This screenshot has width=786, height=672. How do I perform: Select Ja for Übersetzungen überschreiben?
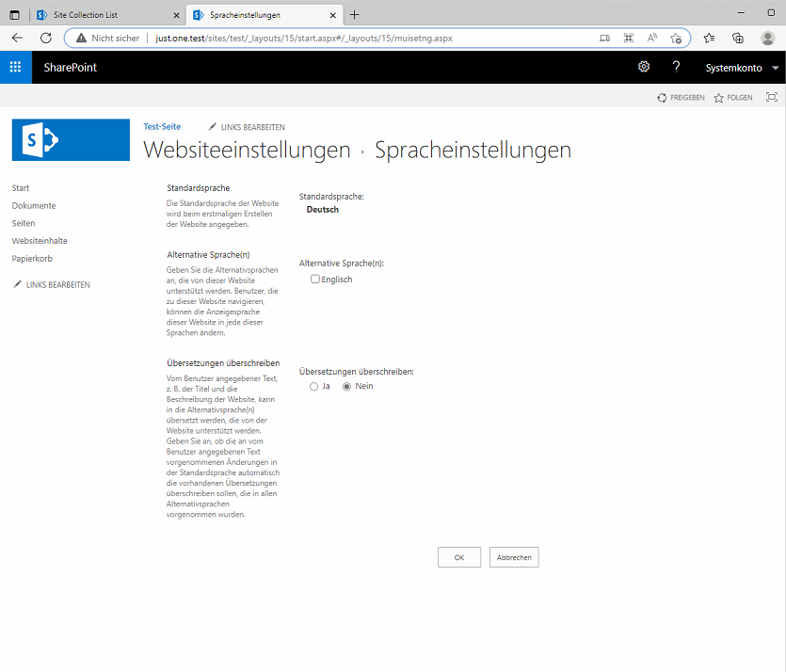(313, 386)
